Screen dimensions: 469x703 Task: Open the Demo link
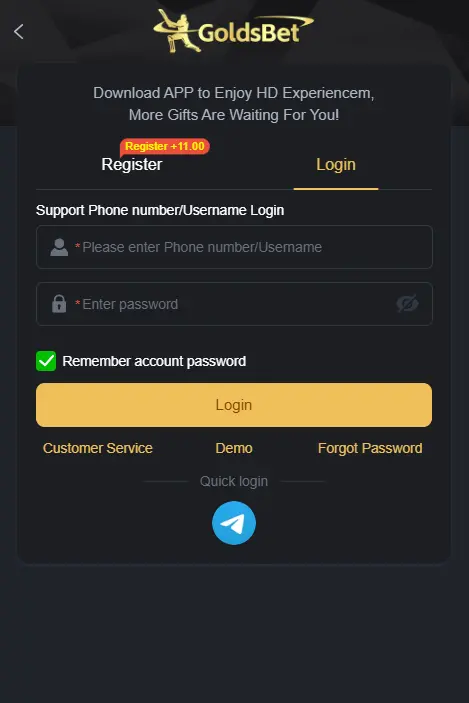click(x=234, y=448)
